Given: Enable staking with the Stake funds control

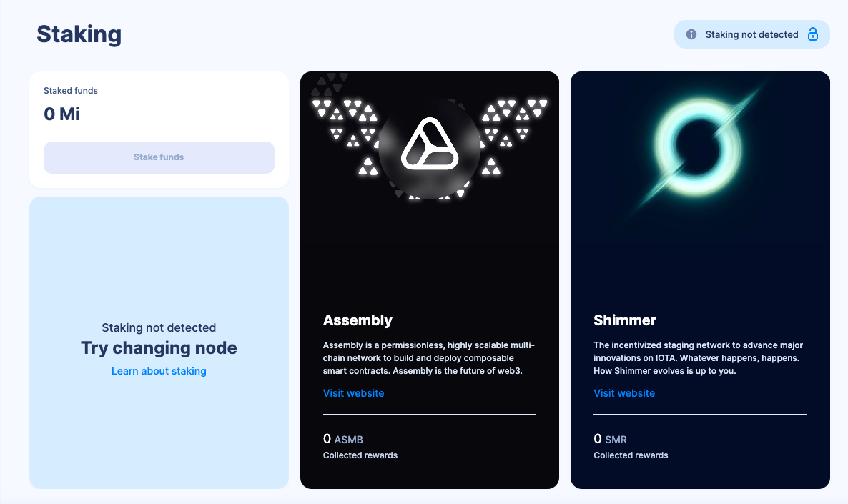Looking at the screenshot, I should (159, 157).
